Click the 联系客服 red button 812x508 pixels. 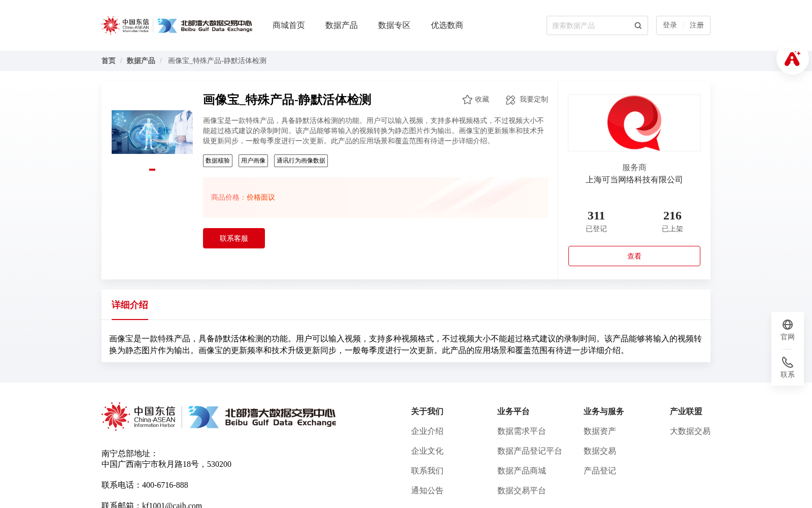click(234, 238)
